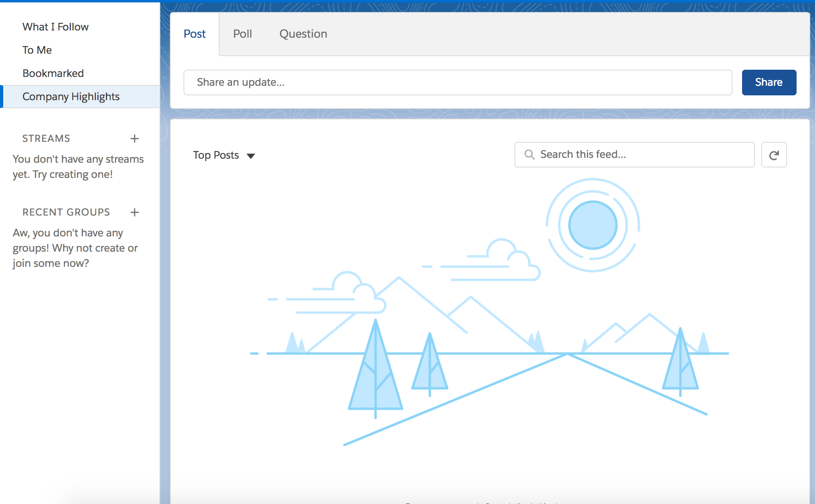This screenshot has width=815, height=504.
Task: Click the STREAMS section header
Action: (46, 138)
